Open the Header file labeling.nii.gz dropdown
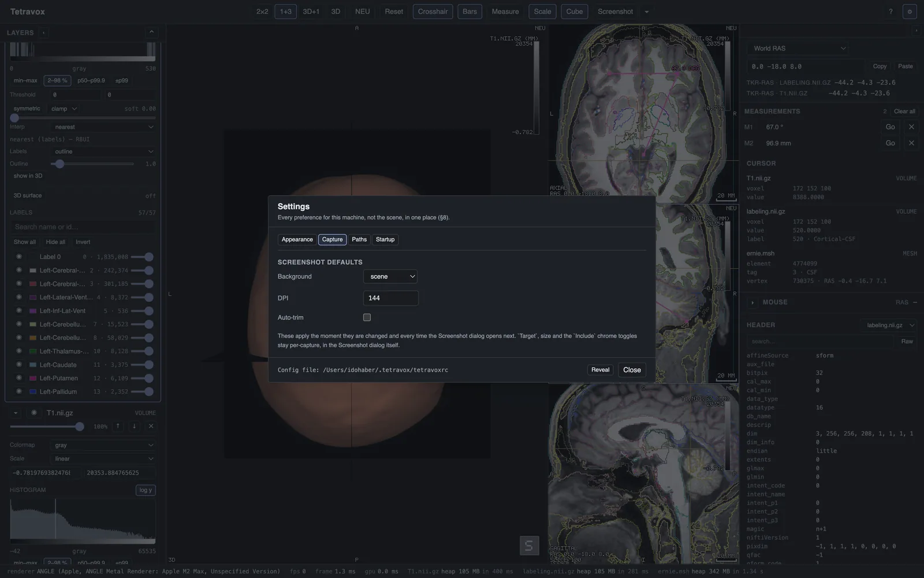 click(888, 325)
